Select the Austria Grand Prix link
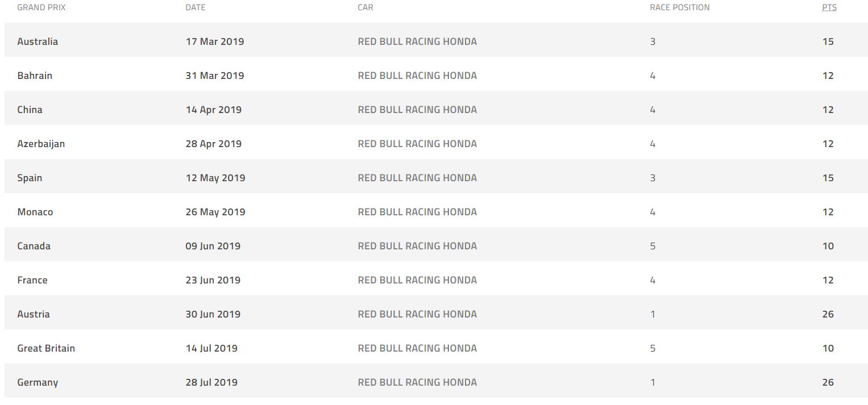 (x=34, y=314)
